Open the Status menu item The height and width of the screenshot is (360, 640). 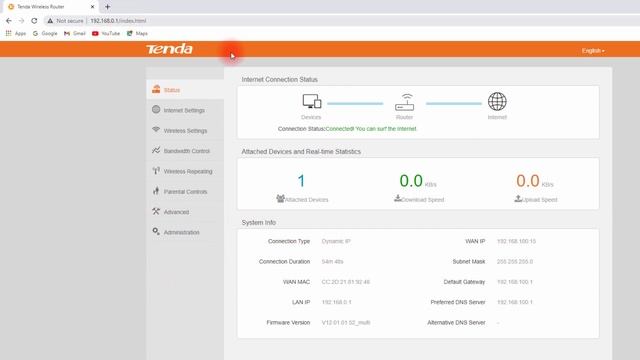[x=185, y=90]
